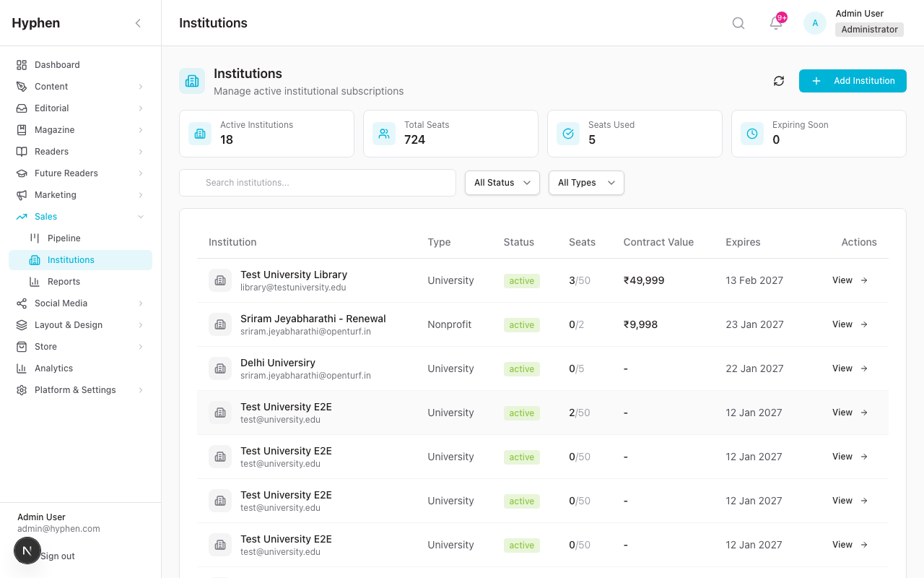
Task: Click the search magnifier icon in the header
Action: pyautogui.click(x=738, y=22)
